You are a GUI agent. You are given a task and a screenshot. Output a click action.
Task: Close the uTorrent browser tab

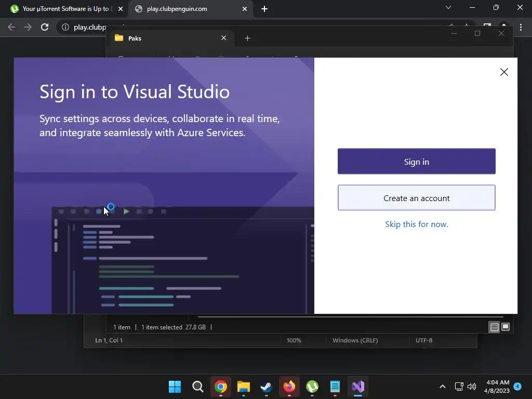pyautogui.click(x=121, y=9)
